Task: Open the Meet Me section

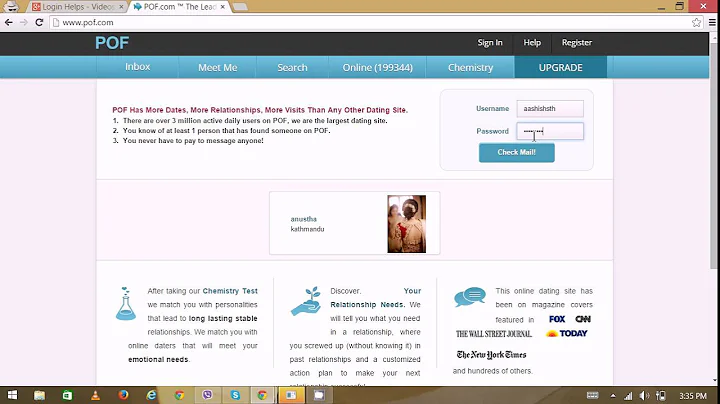Action: (x=218, y=67)
